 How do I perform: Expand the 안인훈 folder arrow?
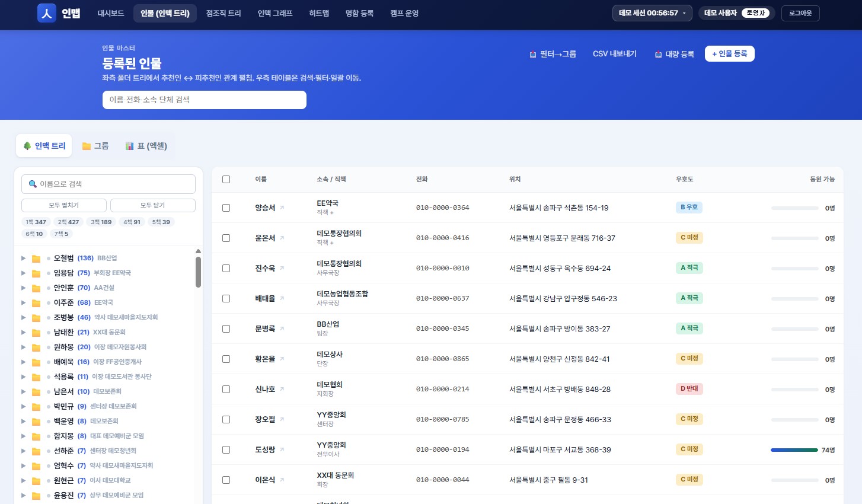(x=23, y=288)
